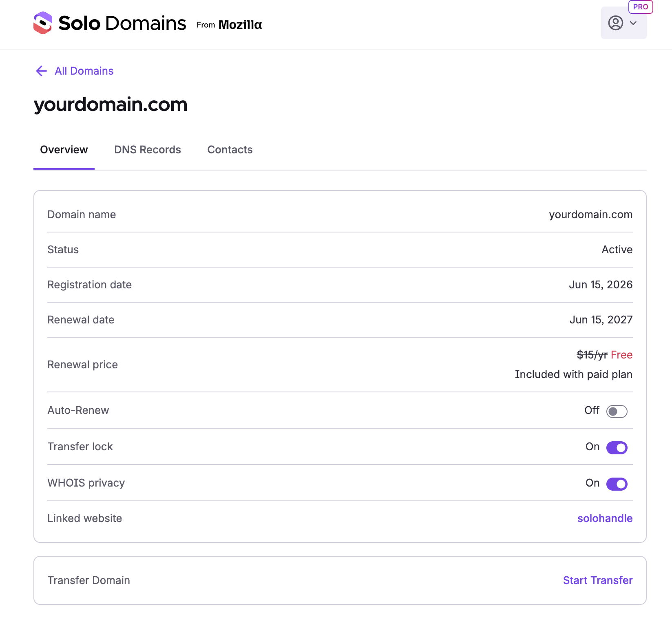Click the Linked website row label
Image resolution: width=672 pixels, height=624 pixels.
pos(84,518)
